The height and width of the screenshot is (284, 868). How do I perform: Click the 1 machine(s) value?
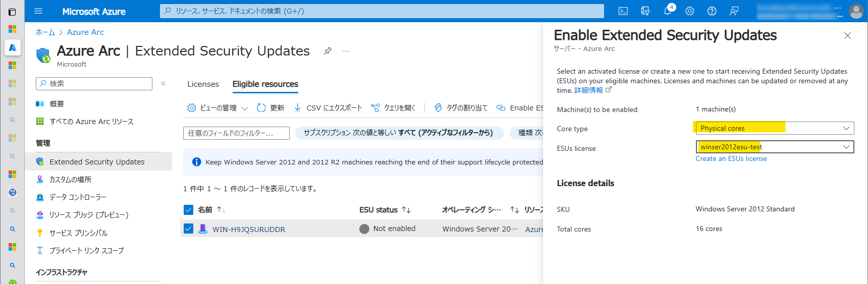(x=716, y=109)
